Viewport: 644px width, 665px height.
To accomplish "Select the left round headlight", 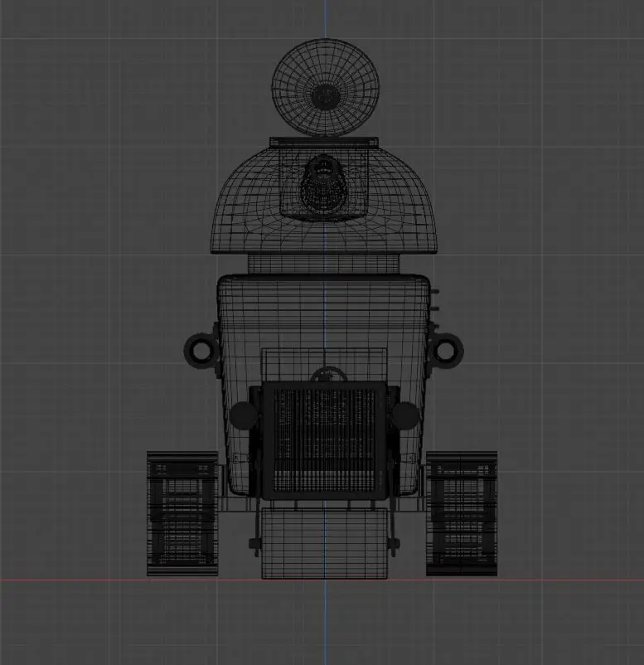I will pos(244,415).
